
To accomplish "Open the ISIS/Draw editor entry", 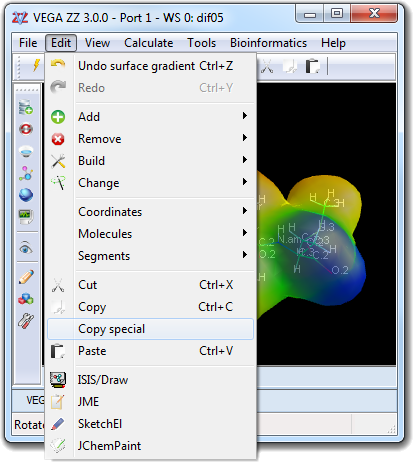I will (x=151, y=380).
